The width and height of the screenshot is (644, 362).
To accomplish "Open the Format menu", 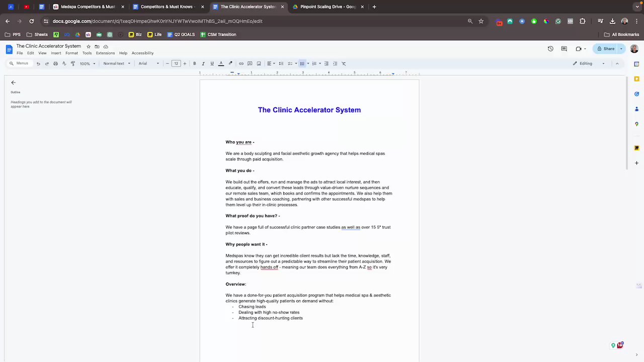I will (x=71, y=53).
